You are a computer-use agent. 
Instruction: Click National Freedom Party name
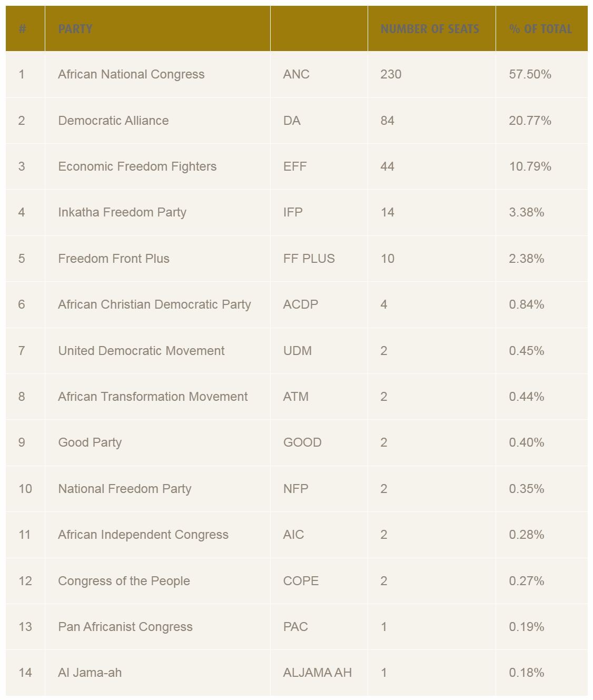click(x=124, y=489)
